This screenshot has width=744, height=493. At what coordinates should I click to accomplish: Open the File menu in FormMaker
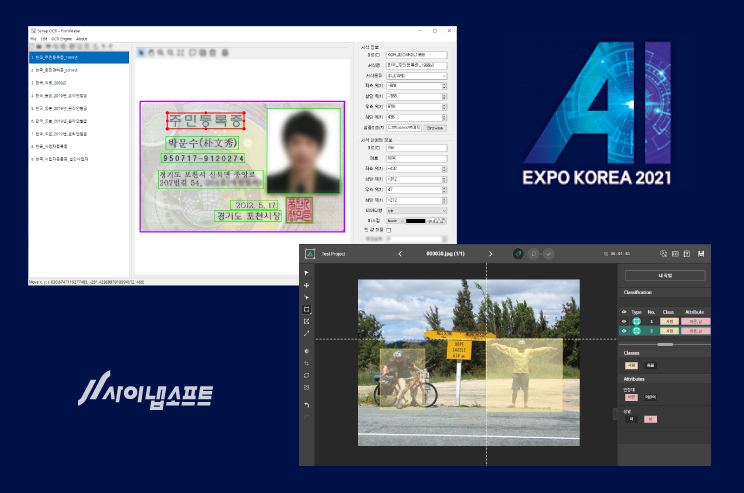tap(34, 39)
